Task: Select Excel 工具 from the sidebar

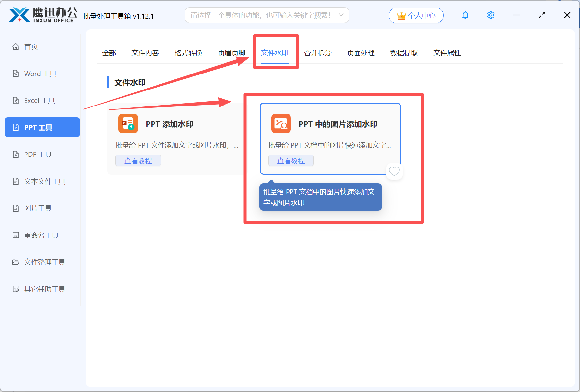Action: [x=39, y=100]
